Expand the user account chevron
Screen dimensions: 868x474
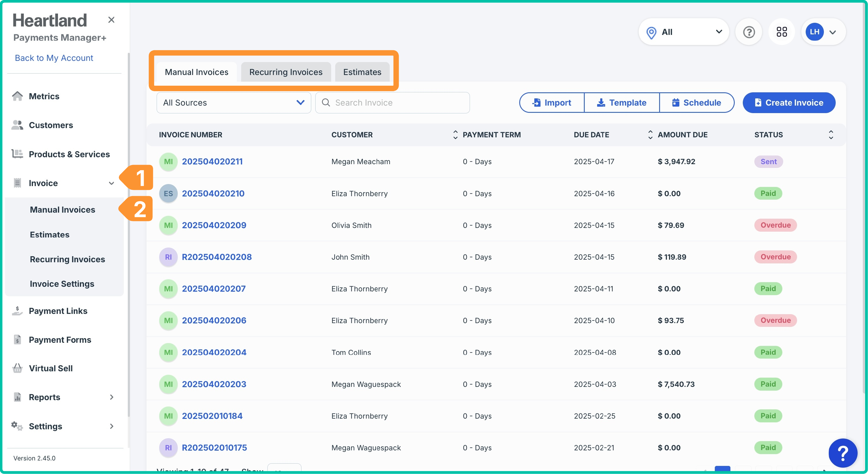(833, 32)
